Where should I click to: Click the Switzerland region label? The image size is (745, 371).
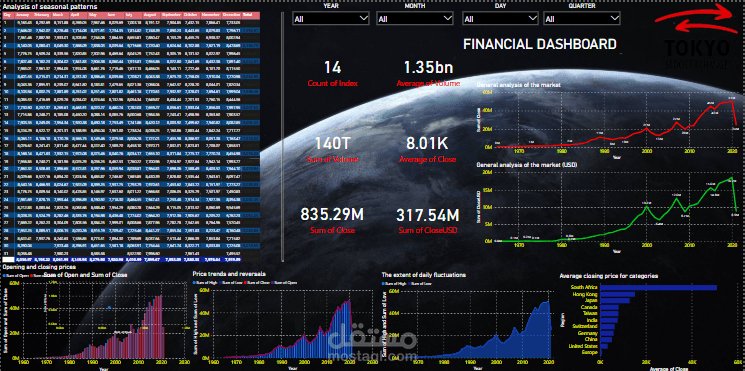(x=585, y=327)
